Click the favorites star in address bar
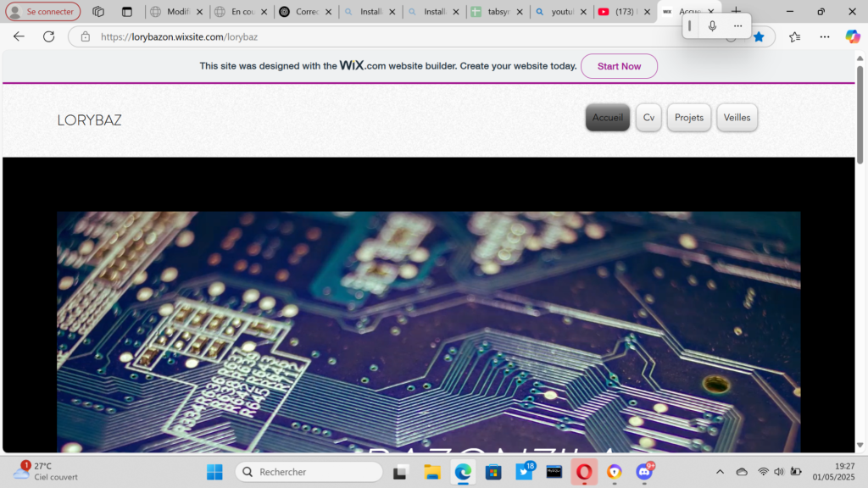 pos(759,36)
